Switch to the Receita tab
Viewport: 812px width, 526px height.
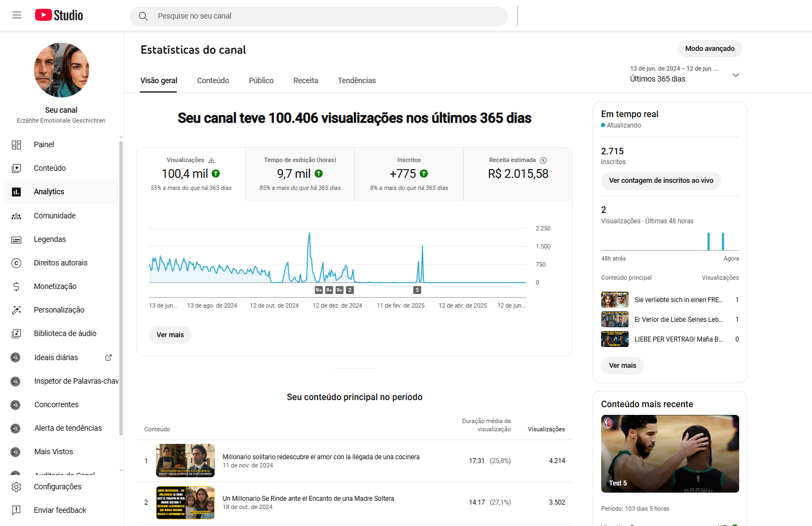pyautogui.click(x=306, y=80)
